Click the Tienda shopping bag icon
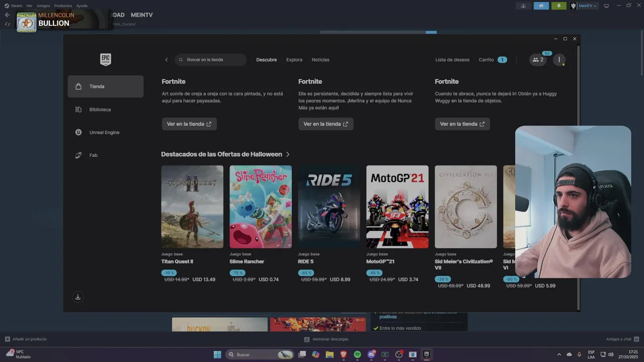 point(78,86)
